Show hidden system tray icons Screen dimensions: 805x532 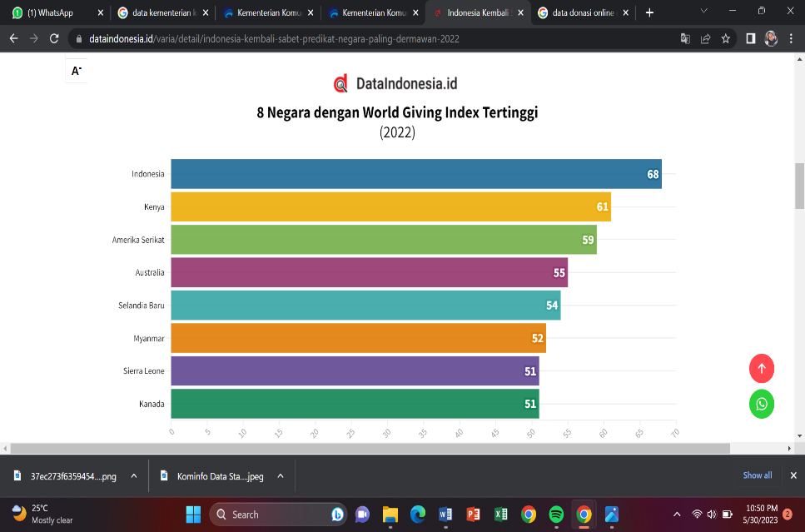[676, 514]
